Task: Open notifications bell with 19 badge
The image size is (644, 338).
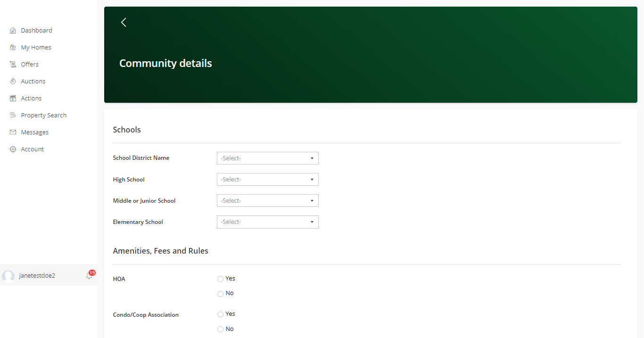Action: point(90,275)
